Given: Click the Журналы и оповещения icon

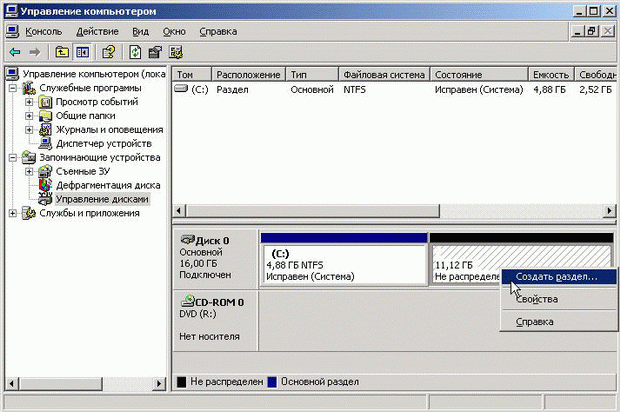Looking at the screenshot, I should [45, 130].
